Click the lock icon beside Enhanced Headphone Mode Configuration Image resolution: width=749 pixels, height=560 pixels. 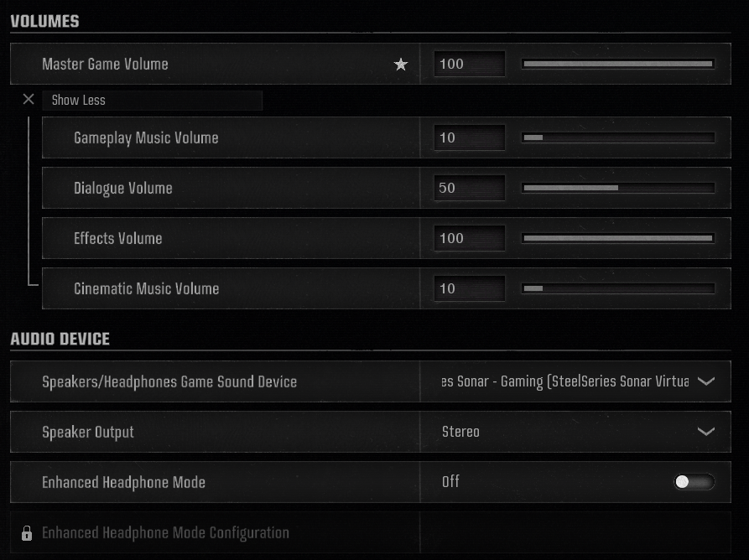[x=27, y=533]
